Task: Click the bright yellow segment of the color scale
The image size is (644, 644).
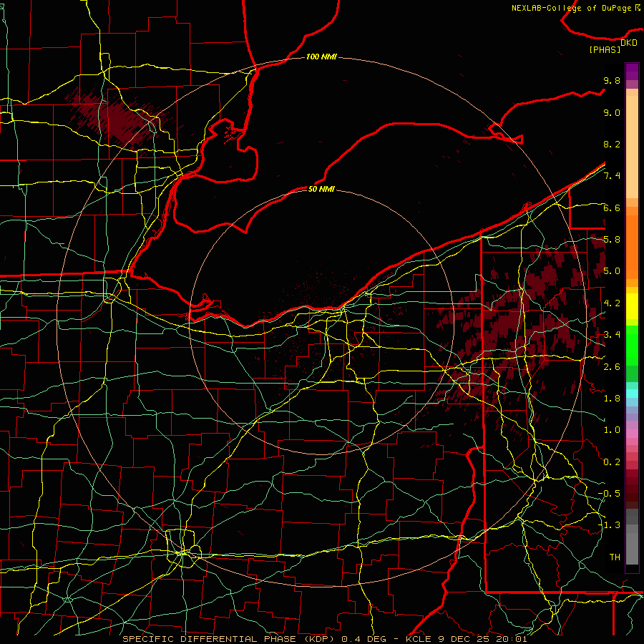Action: pyautogui.click(x=632, y=306)
